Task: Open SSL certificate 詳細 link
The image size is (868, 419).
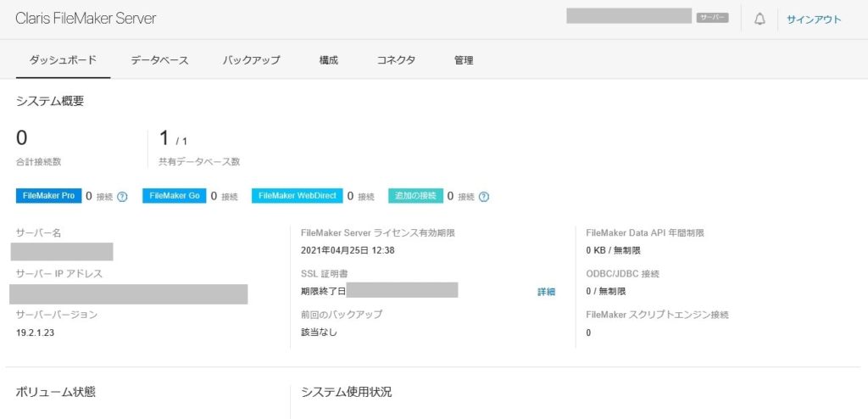Action: tap(546, 292)
